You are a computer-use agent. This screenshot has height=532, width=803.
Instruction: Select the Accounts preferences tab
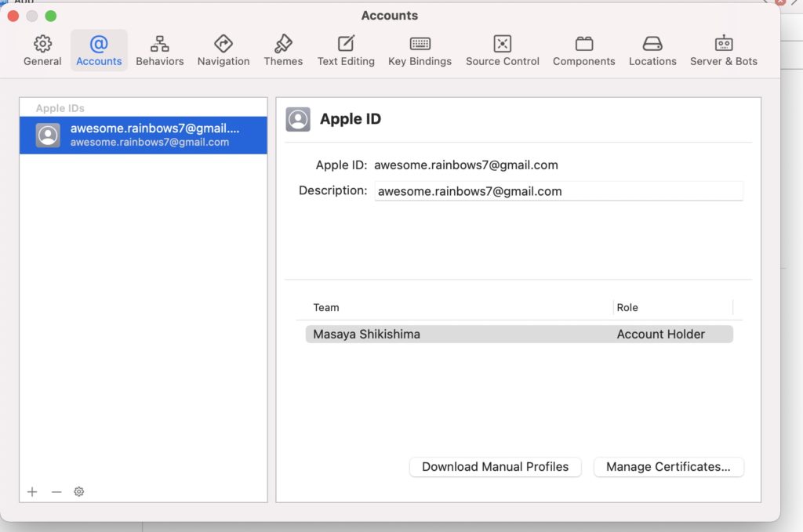coord(99,51)
